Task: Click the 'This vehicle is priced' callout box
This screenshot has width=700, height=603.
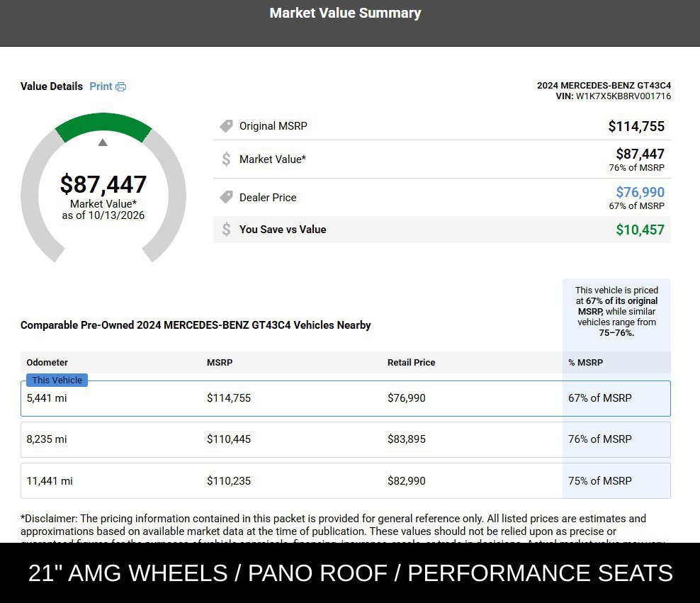Action: (616, 311)
